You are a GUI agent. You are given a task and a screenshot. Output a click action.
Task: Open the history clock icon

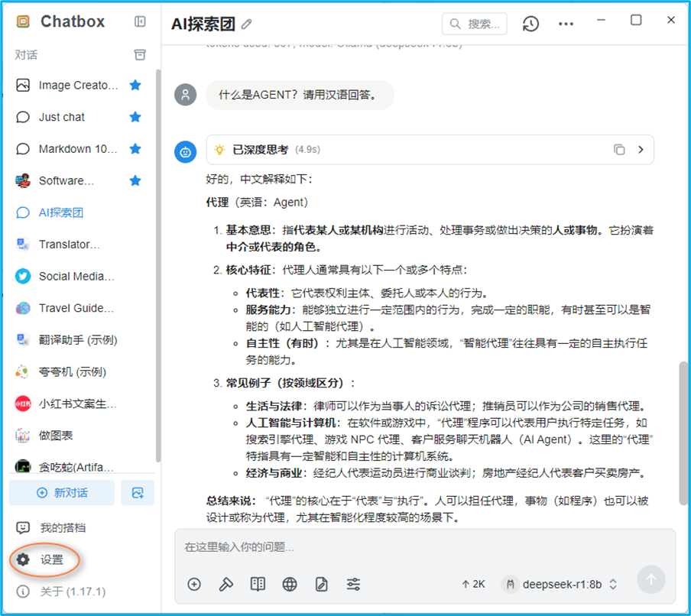pyautogui.click(x=531, y=24)
